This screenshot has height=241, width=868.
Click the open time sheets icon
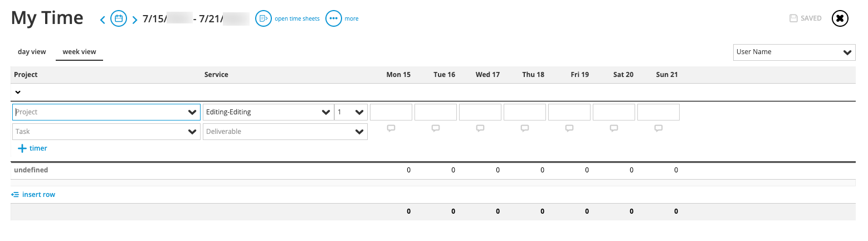point(264,18)
